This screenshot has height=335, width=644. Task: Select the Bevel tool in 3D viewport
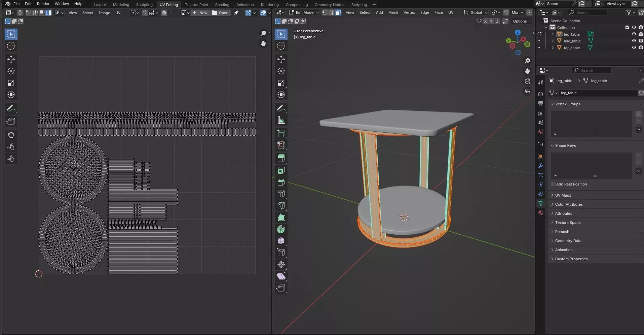[x=281, y=182]
